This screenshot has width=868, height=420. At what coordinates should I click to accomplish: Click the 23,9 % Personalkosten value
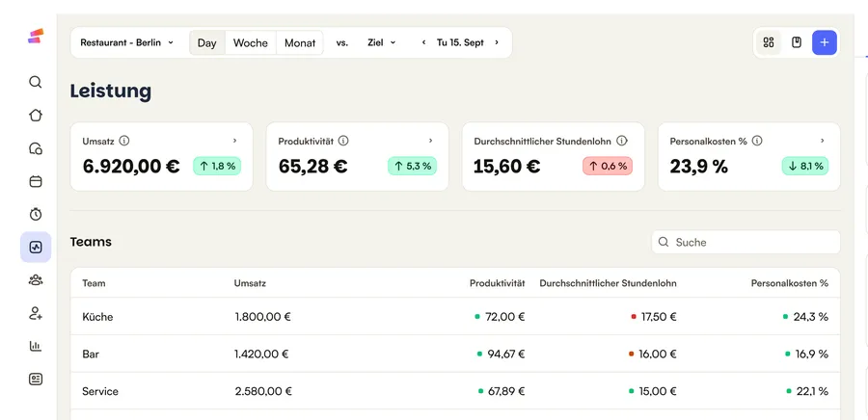tap(698, 166)
